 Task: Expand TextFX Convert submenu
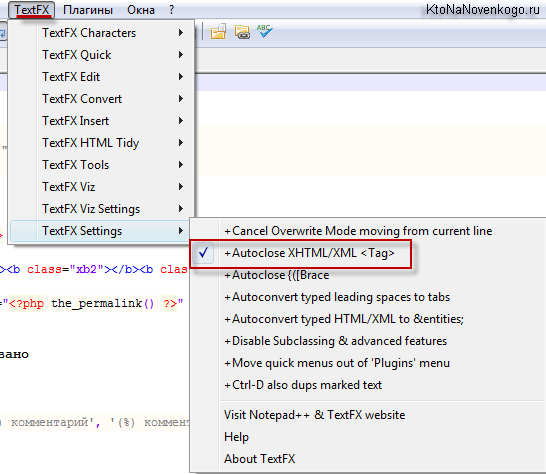click(x=101, y=99)
